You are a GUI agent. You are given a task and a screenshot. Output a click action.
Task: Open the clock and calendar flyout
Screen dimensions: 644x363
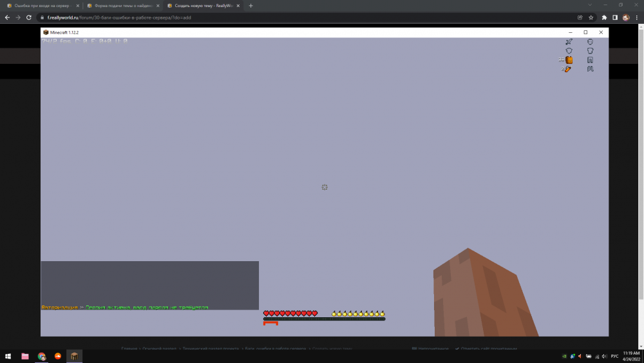(631, 357)
